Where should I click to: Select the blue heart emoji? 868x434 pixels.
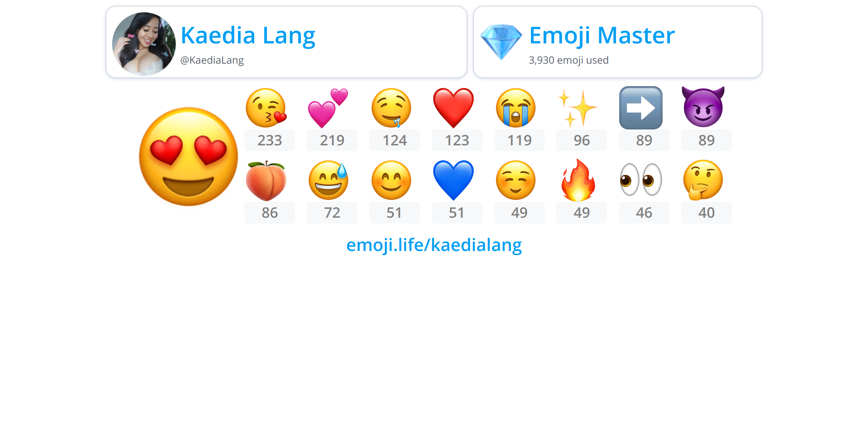click(x=454, y=180)
